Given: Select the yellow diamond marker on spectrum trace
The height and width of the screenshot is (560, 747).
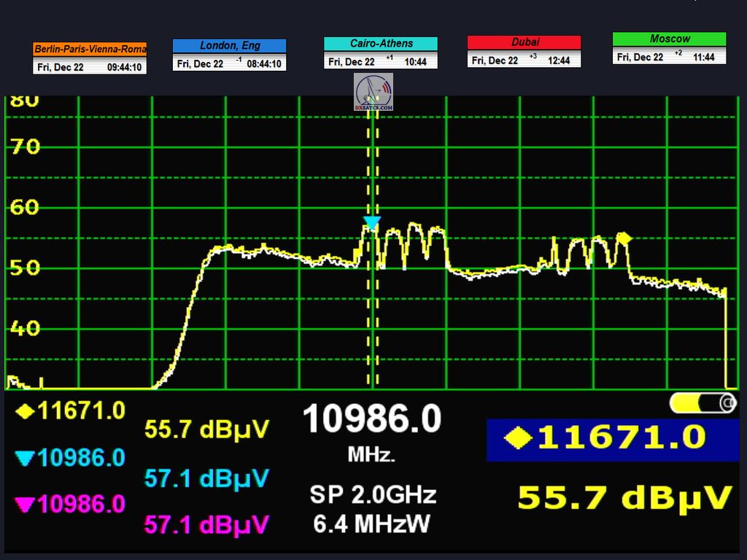Looking at the screenshot, I should (x=624, y=238).
